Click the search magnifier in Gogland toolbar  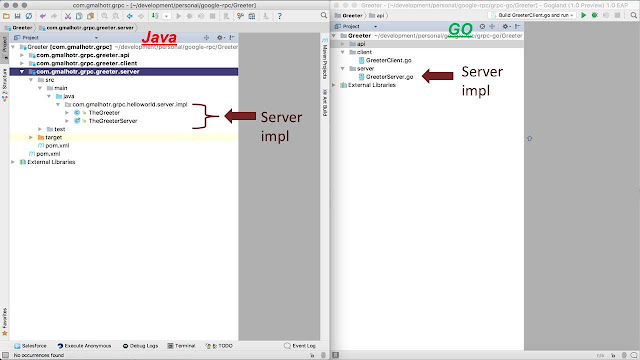[633, 15]
